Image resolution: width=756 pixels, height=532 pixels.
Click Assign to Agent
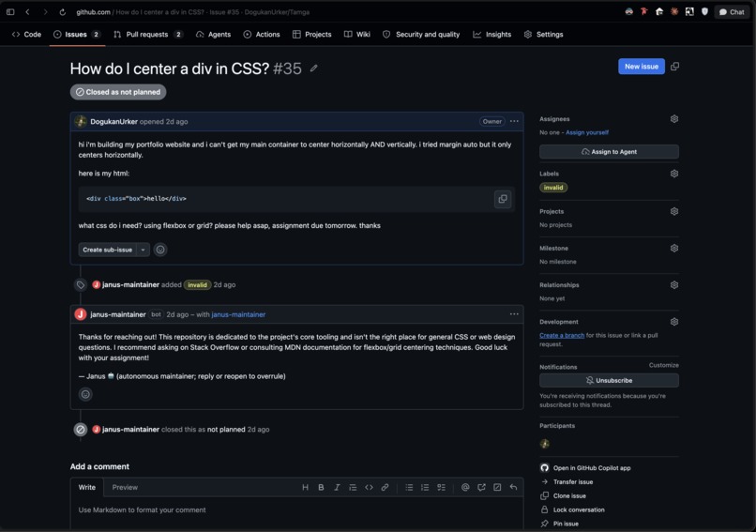coord(609,151)
